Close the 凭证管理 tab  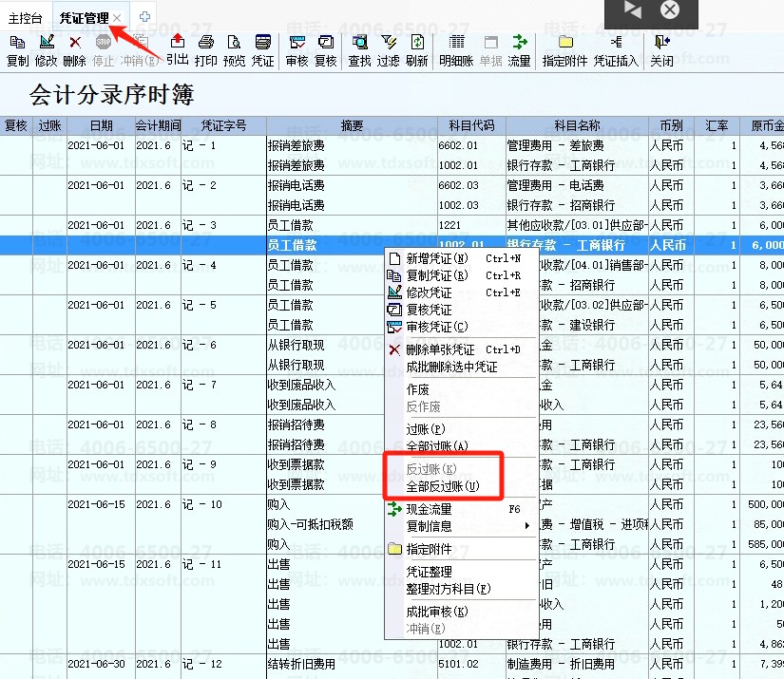(x=117, y=18)
